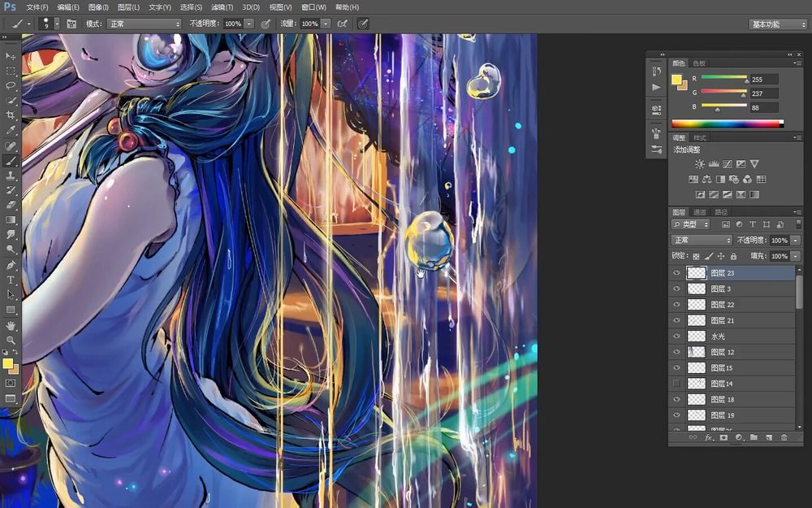Select the Lasso tool

pyautogui.click(x=11, y=85)
